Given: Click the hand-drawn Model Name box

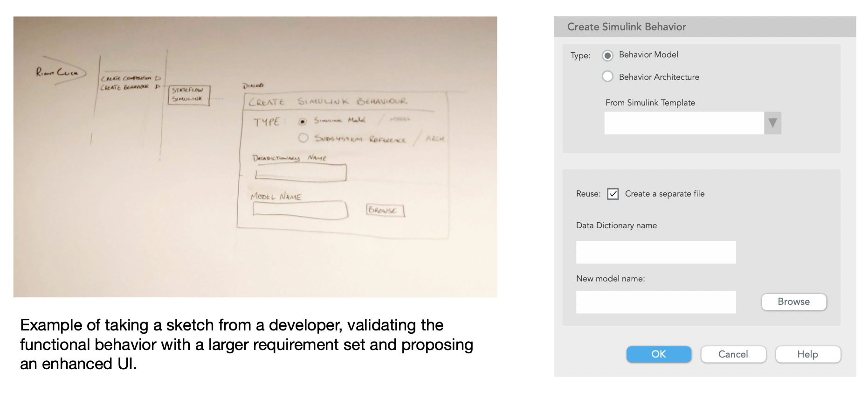Looking at the screenshot, I should click(300, 210).
